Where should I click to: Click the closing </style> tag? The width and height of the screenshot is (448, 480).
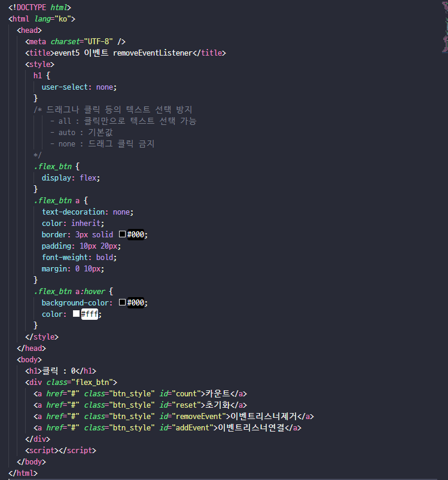pyautogui.click(x=42, y=337)
